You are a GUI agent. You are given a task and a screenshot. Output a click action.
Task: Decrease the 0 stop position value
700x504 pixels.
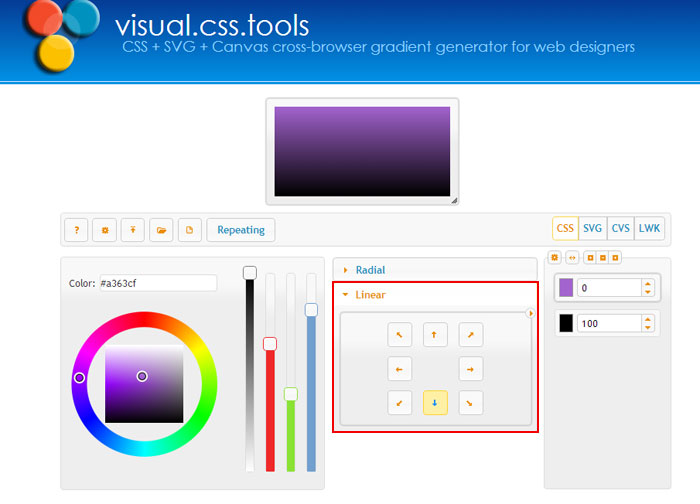(x=648, y=292)
